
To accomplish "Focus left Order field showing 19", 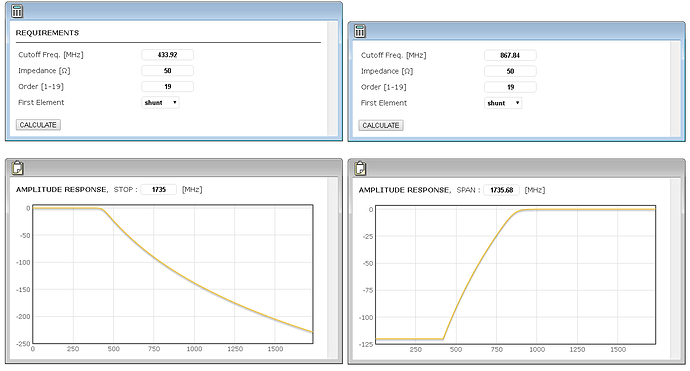I will [x=167, y=86].
